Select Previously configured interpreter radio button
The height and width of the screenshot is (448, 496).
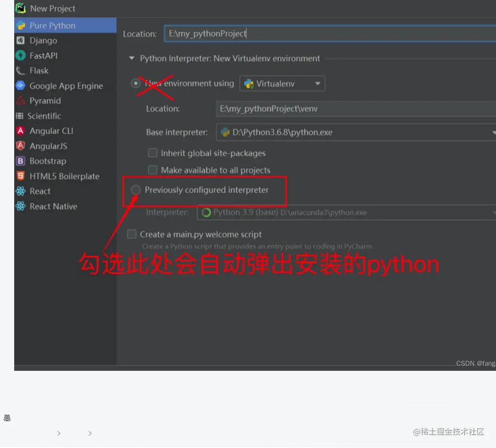[x=136, y=190]
